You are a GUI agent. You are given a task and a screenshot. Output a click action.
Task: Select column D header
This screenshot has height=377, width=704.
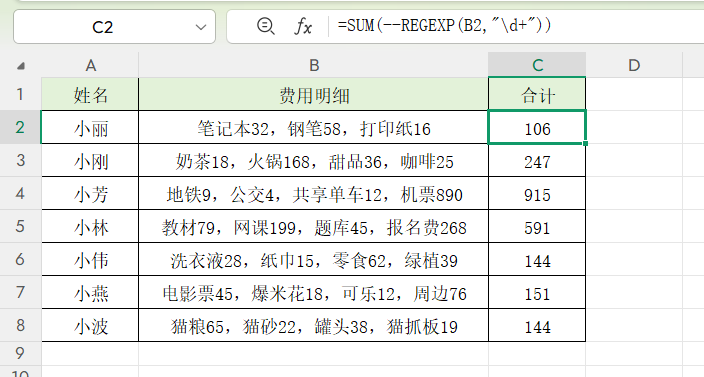(x=634, y=65)
